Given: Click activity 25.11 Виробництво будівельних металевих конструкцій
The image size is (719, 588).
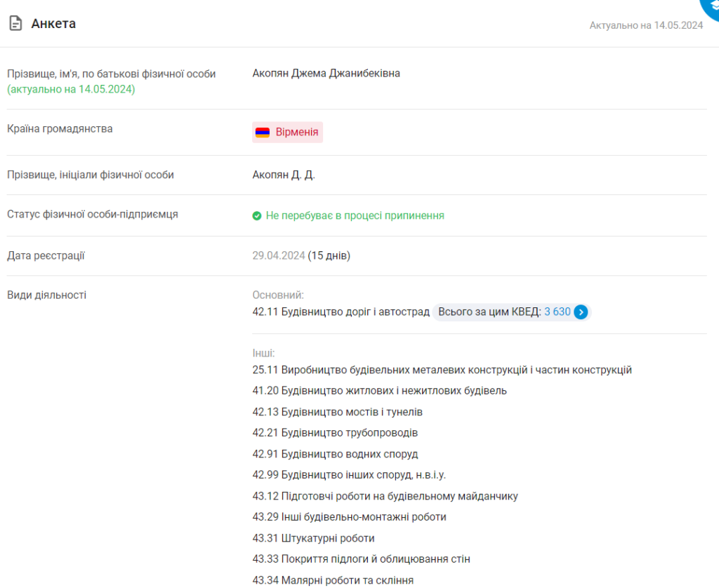Looking at the screenshot, I should (x=442, y=370).
